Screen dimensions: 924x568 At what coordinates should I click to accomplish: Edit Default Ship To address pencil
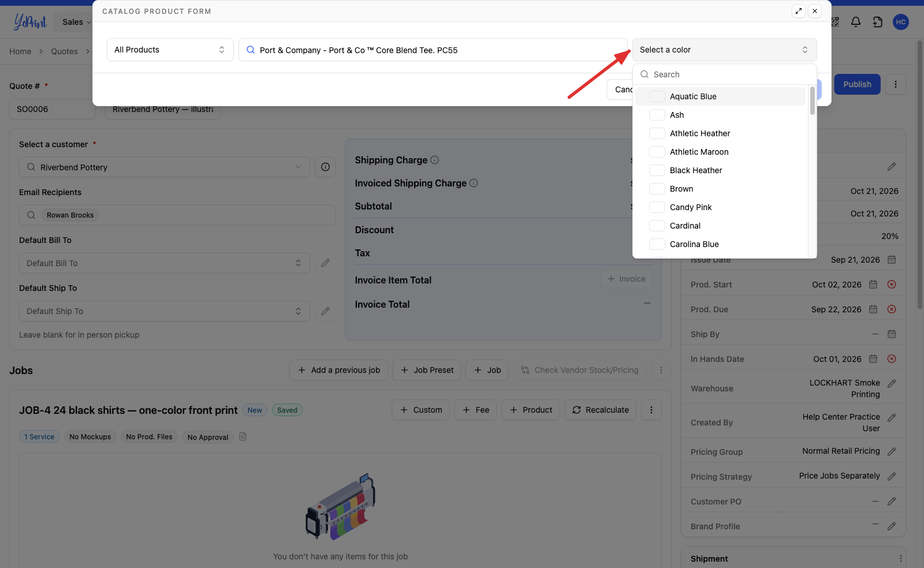coord(326,311)
